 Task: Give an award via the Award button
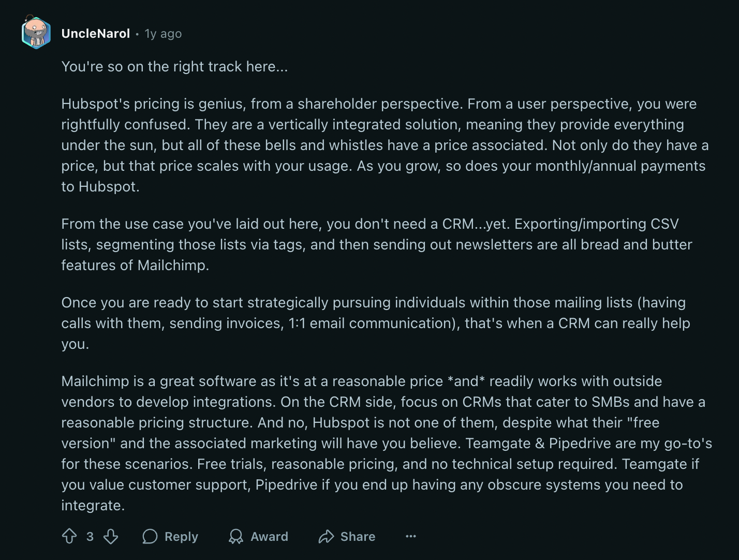point(269,537)
